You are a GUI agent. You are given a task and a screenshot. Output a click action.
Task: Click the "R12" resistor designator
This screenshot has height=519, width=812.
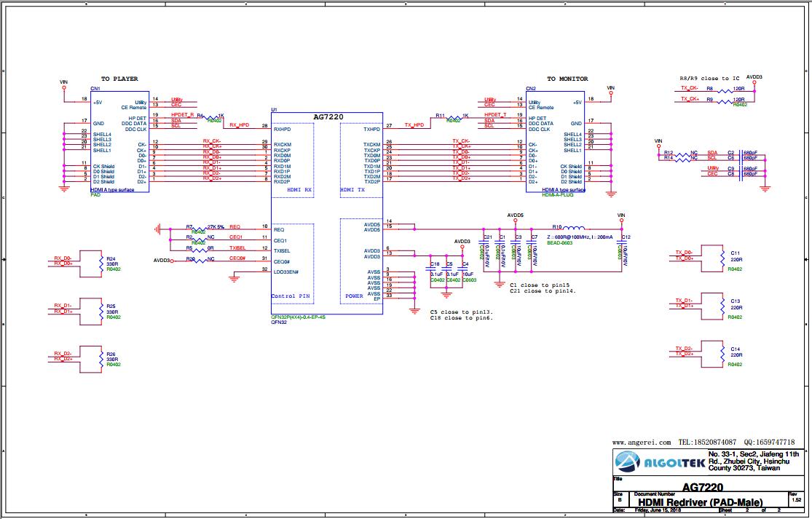point(669,153)
